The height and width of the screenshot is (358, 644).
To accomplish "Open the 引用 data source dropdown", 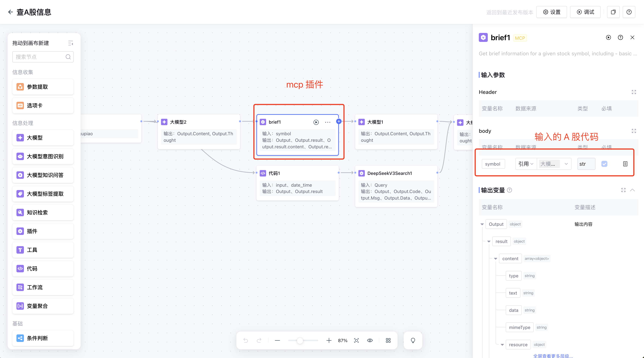I will coord(526,164).
